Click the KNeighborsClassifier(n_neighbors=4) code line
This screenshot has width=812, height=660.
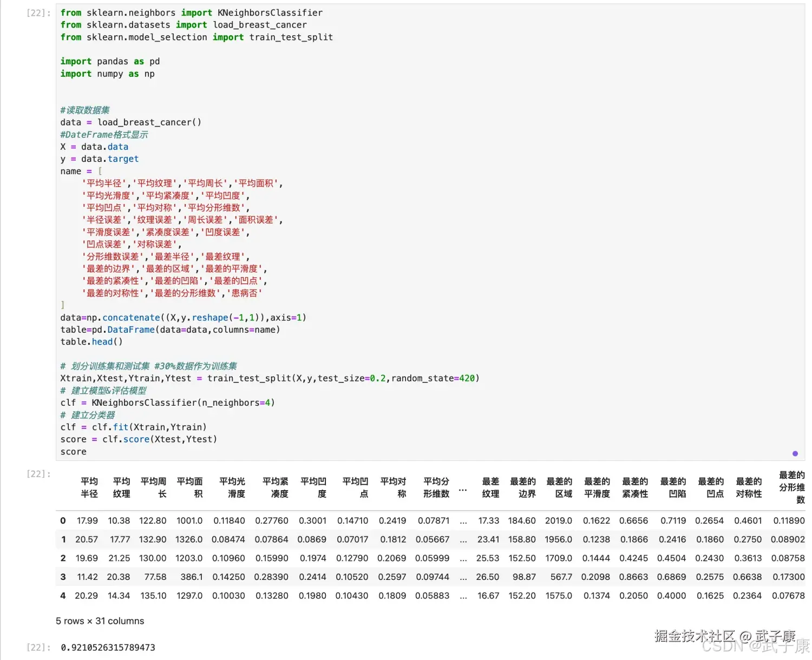[167, 402]
